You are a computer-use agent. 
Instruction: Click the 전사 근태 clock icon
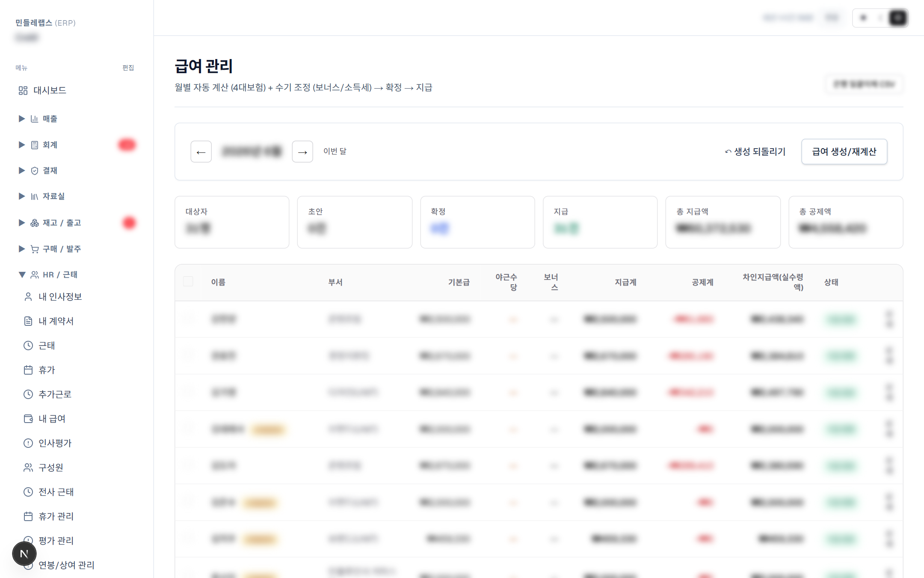(x=28, y=492)
